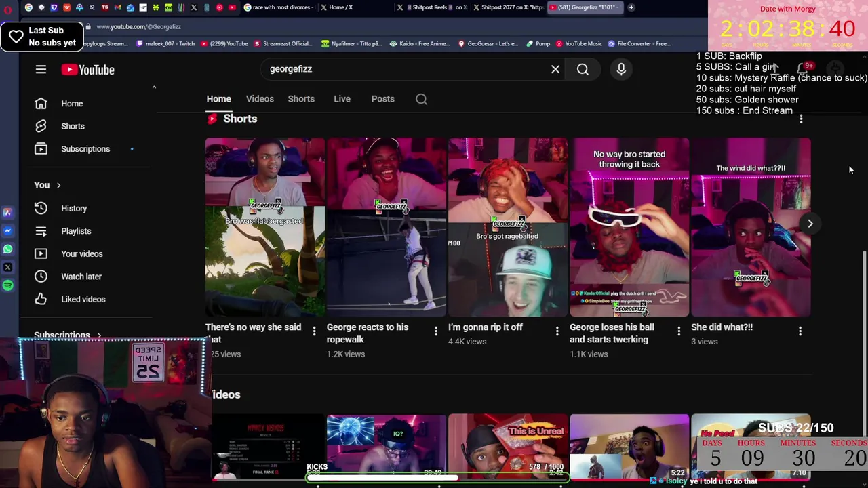
Task: Switch to 'Shitpost 2077 on X' browser tab
Action: tap(507, 7)
